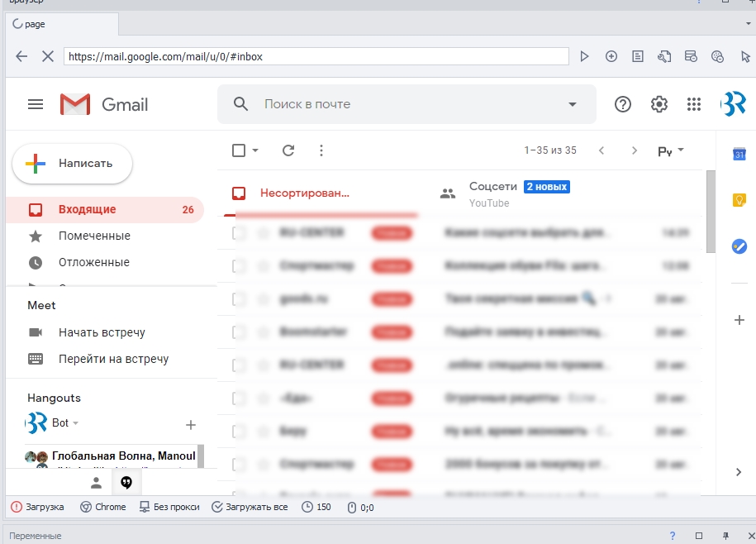Click the URL address field
Screen dimensions: 756x544
click(316, 56)
